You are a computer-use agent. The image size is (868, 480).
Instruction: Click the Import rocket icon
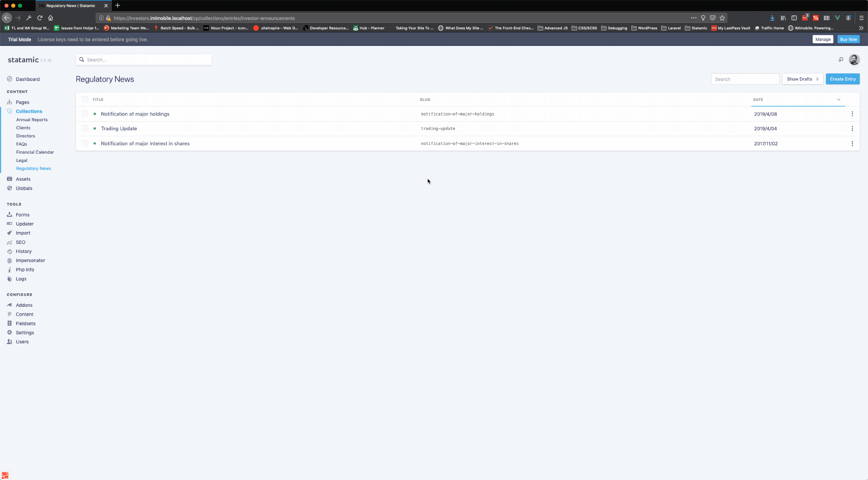tap(9, 233)
